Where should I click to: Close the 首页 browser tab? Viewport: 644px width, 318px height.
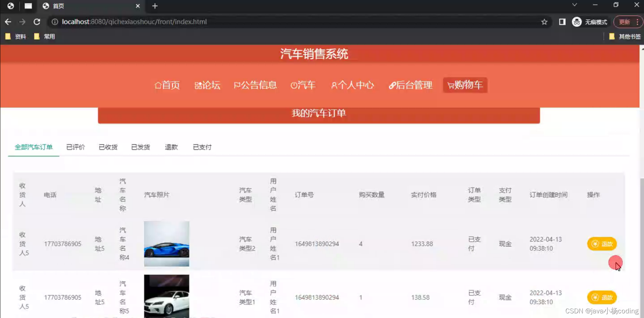(x=138, y=6)
